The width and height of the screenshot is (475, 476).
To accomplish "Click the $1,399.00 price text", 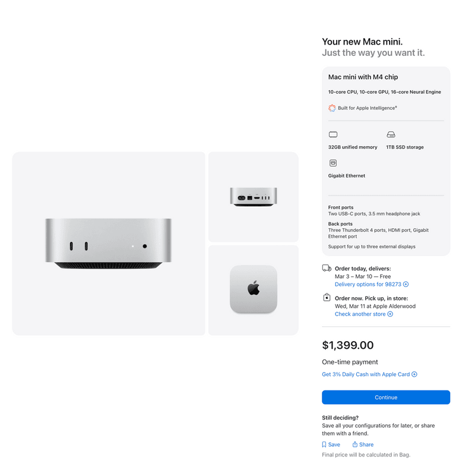I will [x=347, y=345].
